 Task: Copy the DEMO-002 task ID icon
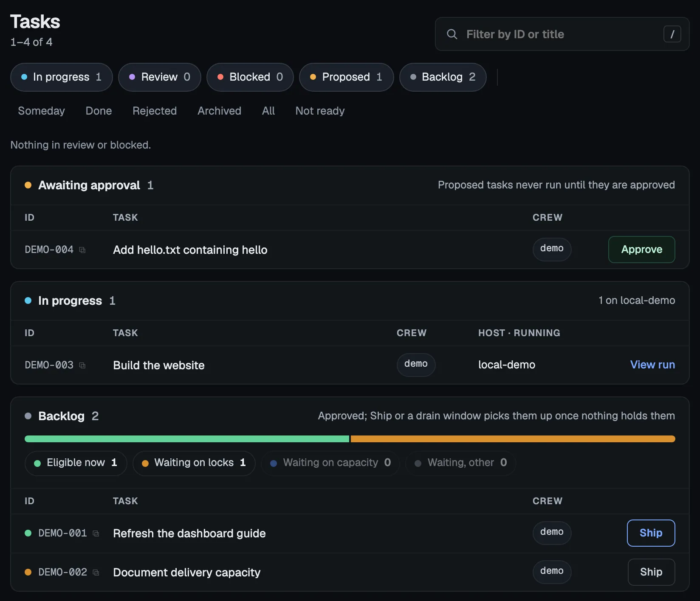[96, 573]
